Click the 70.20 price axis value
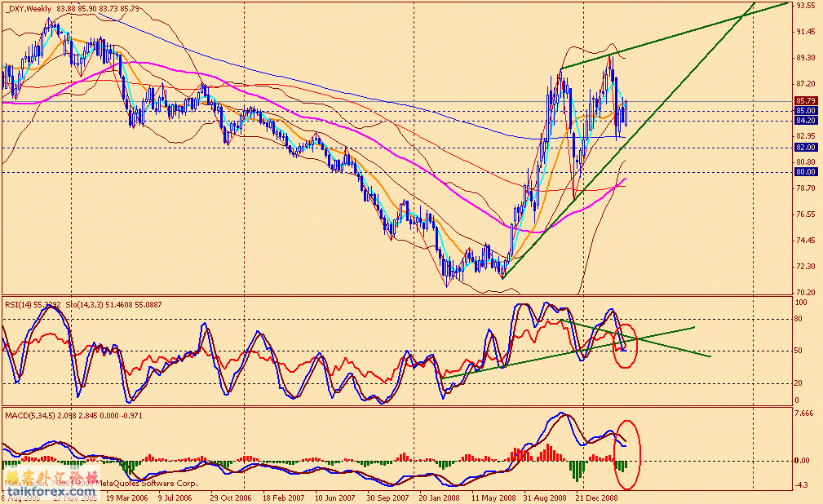Viewport: 823px width, 504px height. click(x=806, y=292)
